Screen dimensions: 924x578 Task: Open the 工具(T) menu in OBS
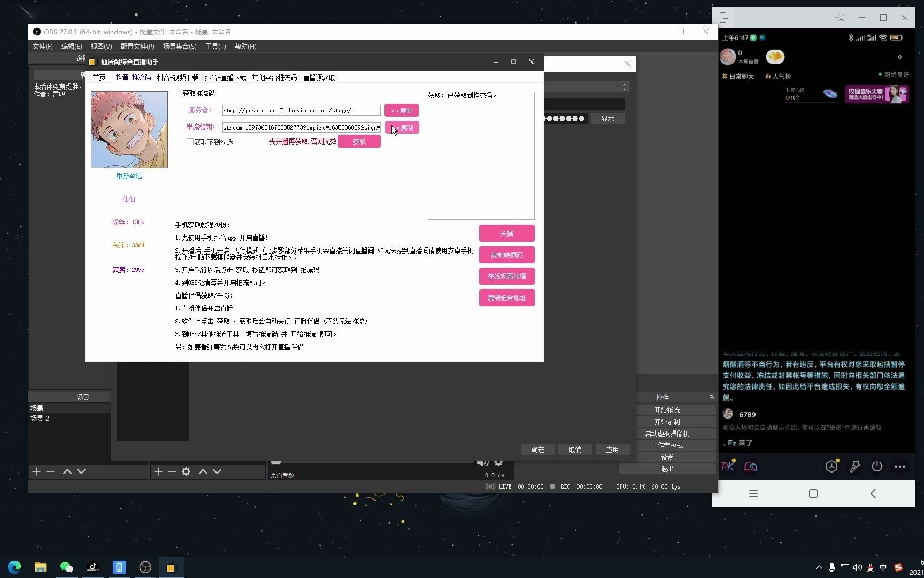pyautogui.click(x=215, y=47)
